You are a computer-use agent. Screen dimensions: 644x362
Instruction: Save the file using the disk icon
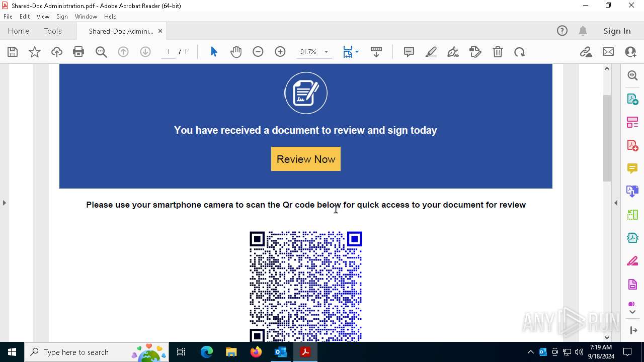(x=13, y=52)
